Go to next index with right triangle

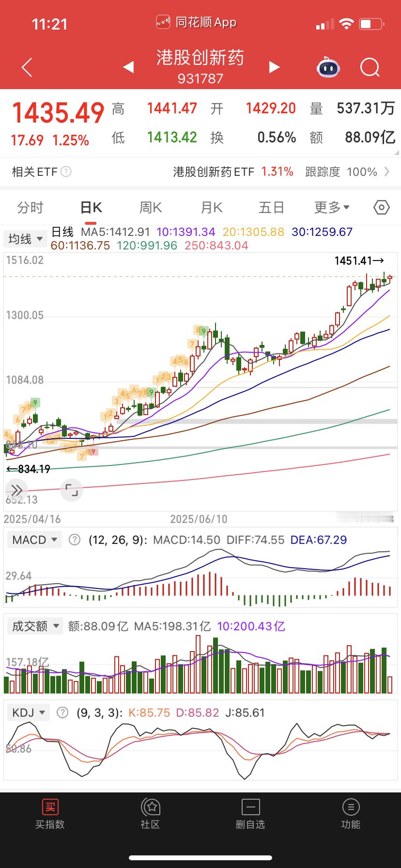[275, 67]
